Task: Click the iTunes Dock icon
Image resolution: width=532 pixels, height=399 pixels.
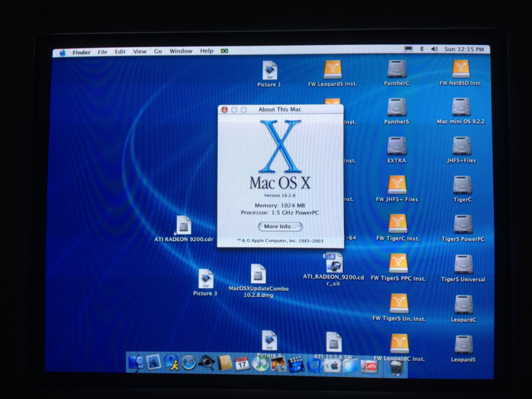Action: coord(260,364)
